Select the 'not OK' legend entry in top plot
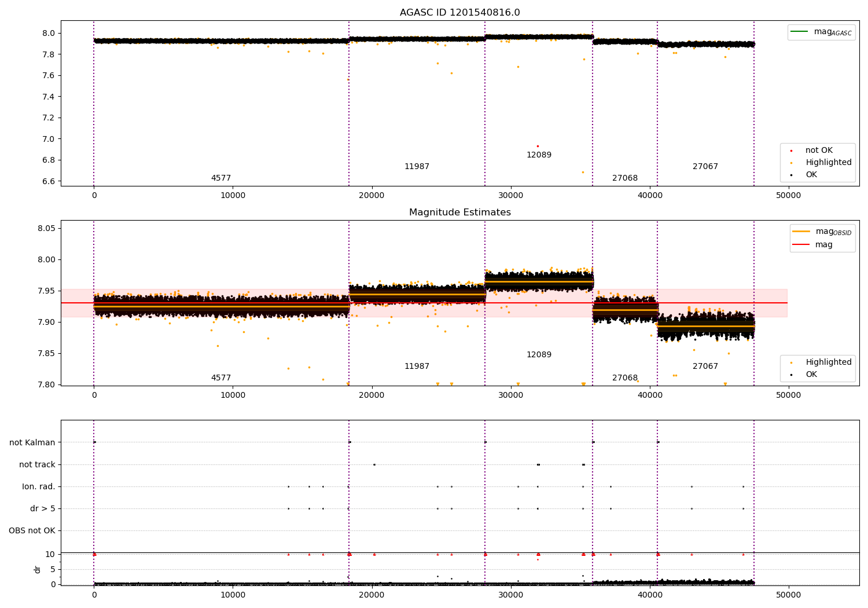This screenshot has width=868, height=608. click(x=812, y=151)
